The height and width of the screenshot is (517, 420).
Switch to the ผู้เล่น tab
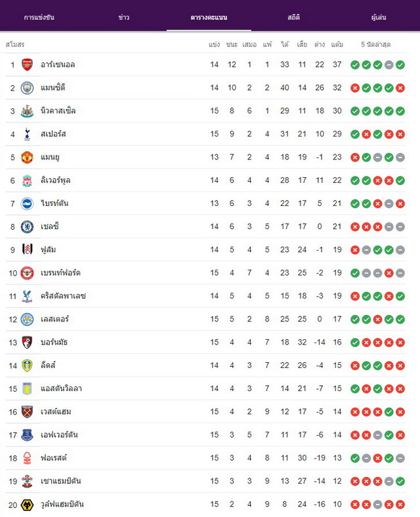379,18
